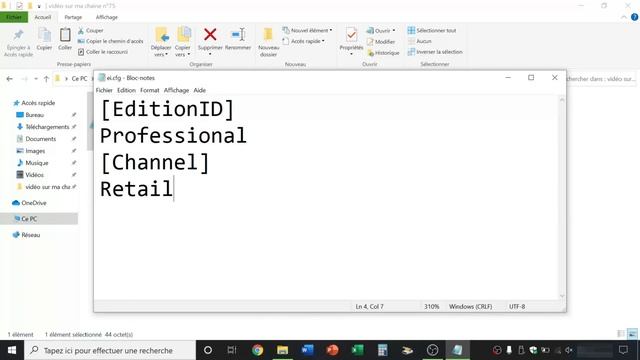Click the Explorer up-one-level arrow
Viewport: 640px width, 360px height.
(x=46, y=79)
